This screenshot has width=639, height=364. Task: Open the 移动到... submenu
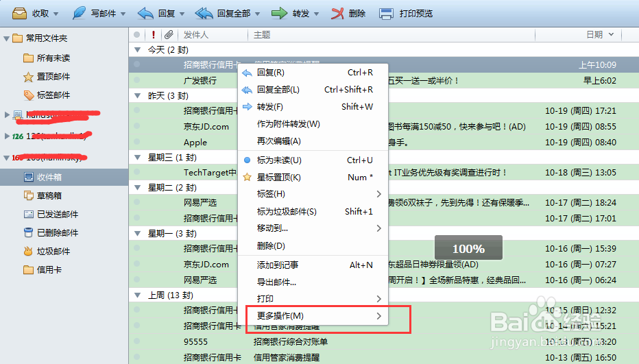(313, 228)
